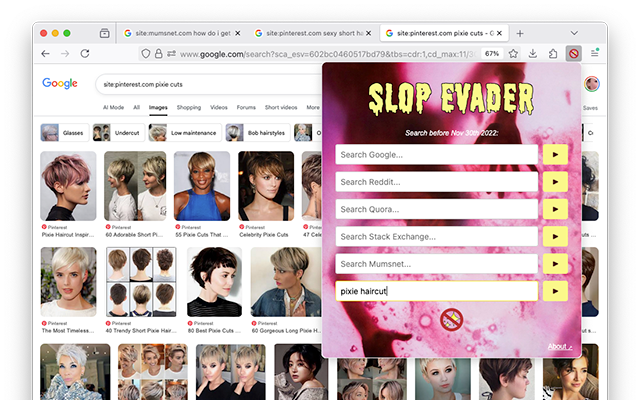Click the padlock site info icon
This screenshot has width=640, height=400.
coord(158,53)
